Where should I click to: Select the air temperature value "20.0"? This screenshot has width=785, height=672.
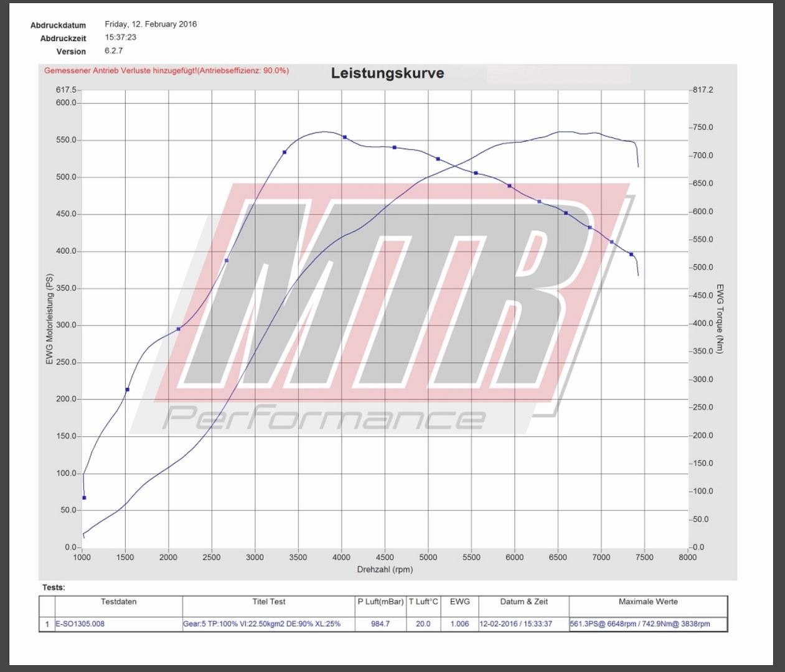(x=423, y=624)
